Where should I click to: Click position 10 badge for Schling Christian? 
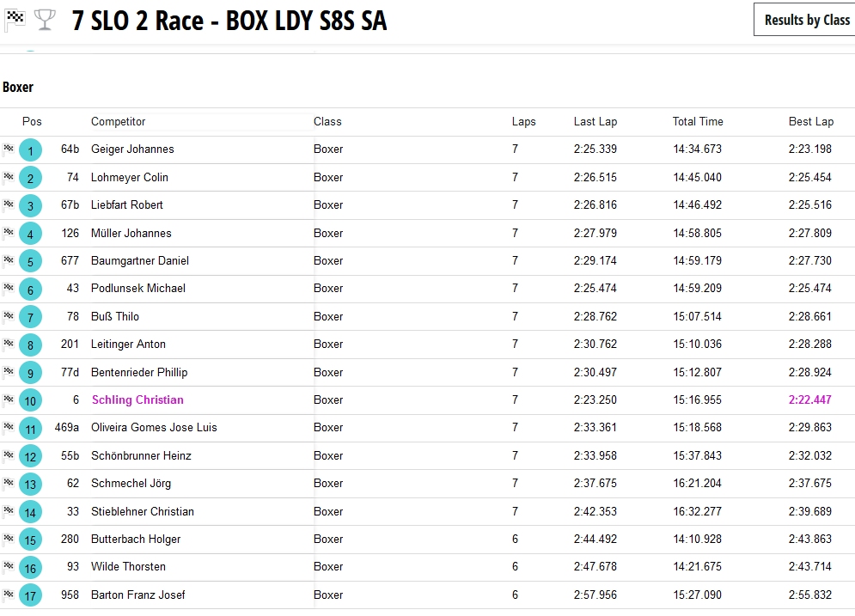pos(30,400)
